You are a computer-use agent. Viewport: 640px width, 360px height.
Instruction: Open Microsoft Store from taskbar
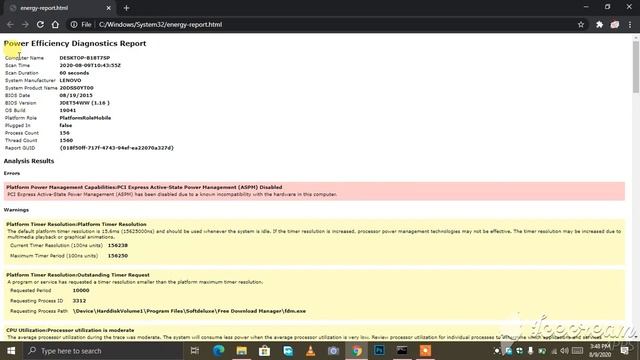tap(264, 351)
